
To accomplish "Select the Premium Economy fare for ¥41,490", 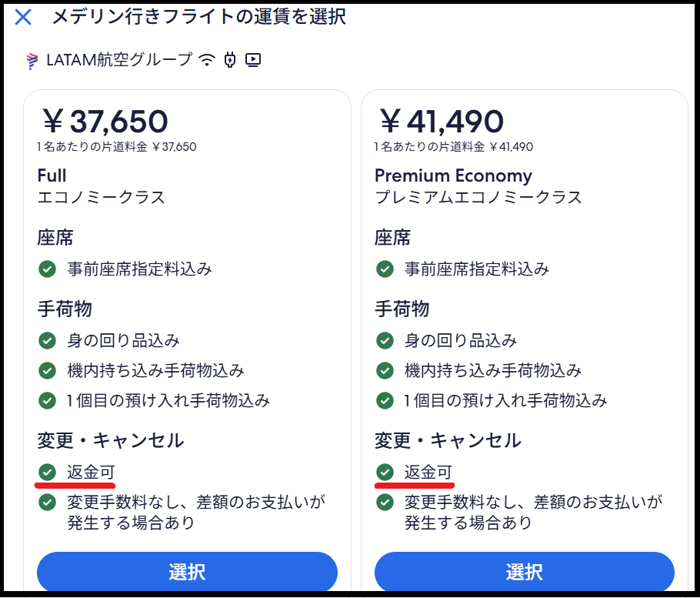I will (x=525, y=572).
